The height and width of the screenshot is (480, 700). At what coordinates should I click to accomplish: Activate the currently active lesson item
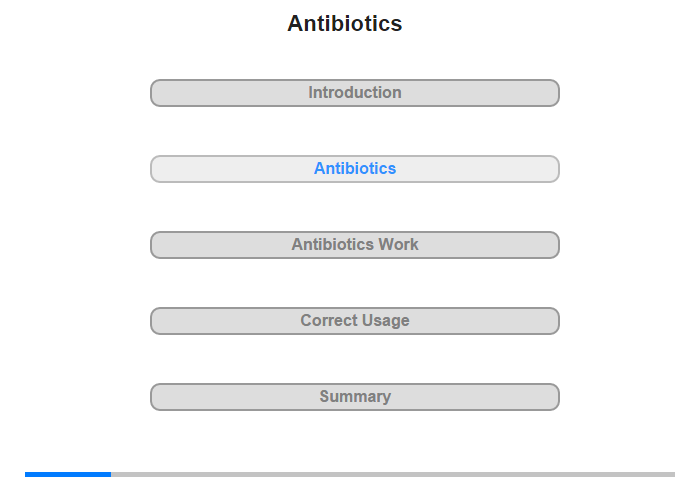(354, 169)
